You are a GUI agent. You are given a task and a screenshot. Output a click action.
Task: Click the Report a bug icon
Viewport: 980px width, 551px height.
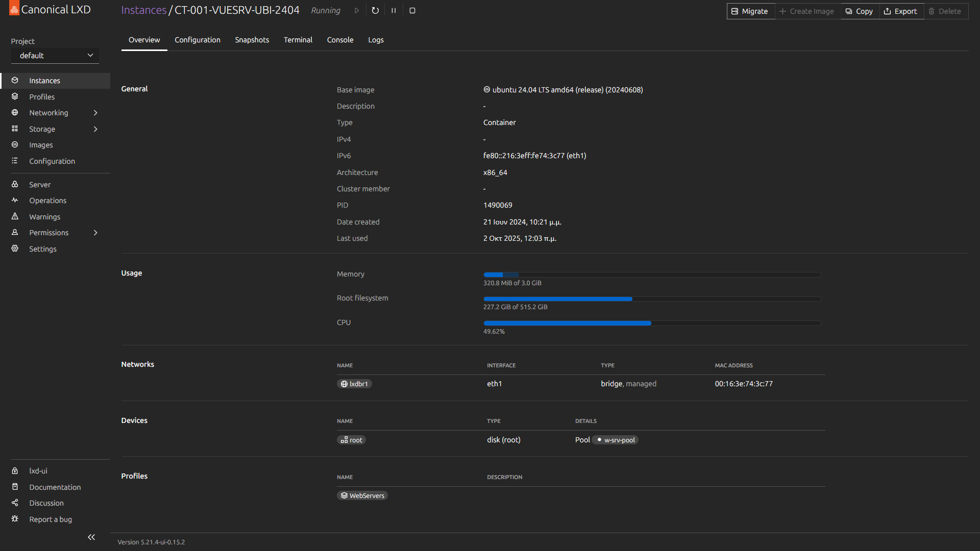(x=15, y=519)
